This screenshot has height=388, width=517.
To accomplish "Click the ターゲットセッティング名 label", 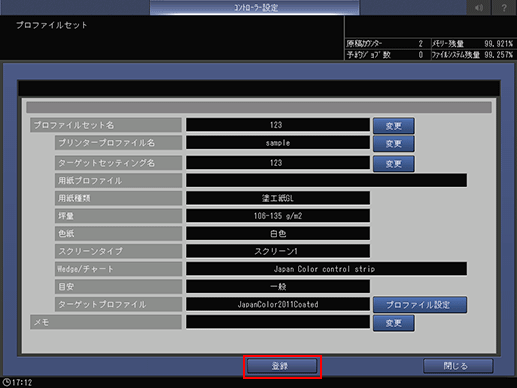I will [118, 163].
